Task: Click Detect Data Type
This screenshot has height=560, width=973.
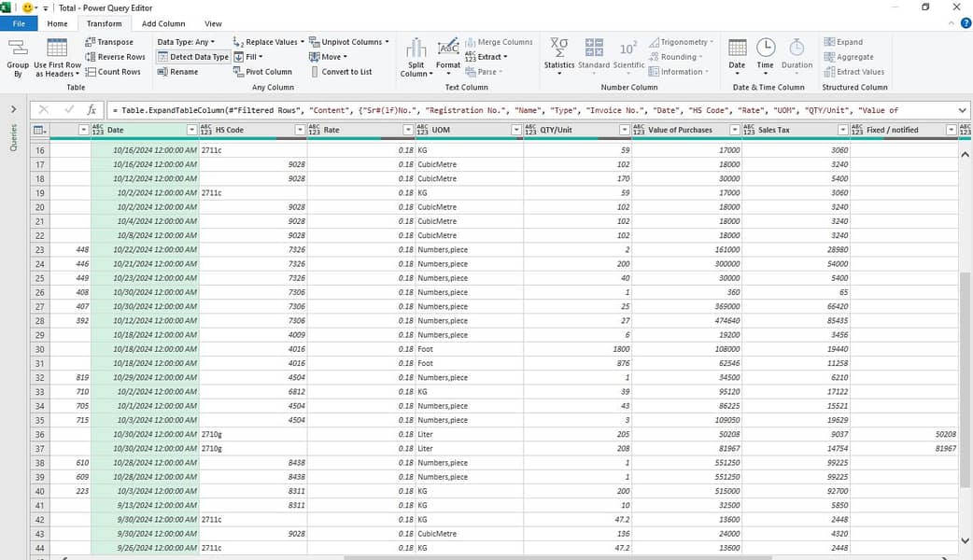Action: click(x=193, y=56)
